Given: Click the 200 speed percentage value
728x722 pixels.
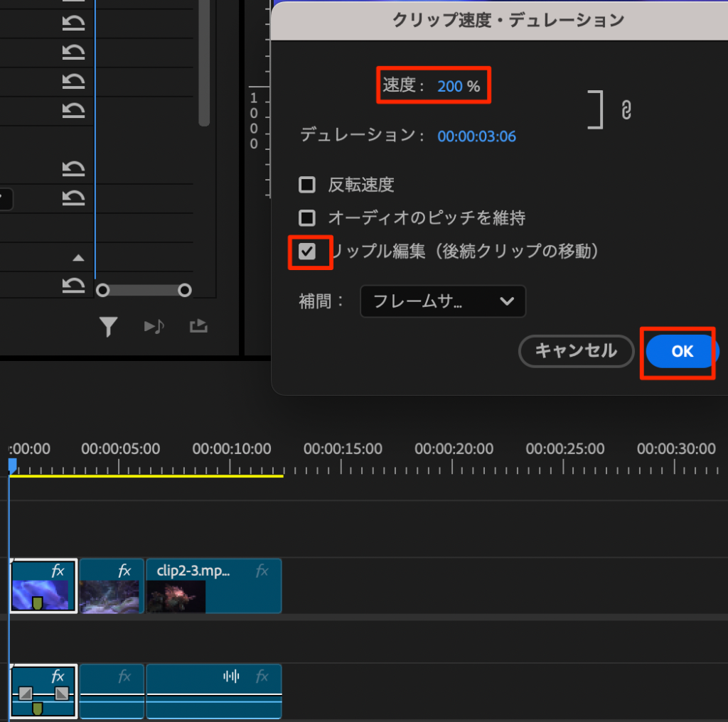Looking at the screenshot, I should coord(450,87).
